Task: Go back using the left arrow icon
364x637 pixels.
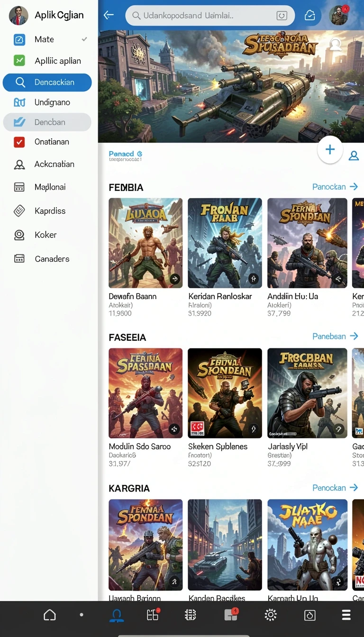Action: (109, 15)
